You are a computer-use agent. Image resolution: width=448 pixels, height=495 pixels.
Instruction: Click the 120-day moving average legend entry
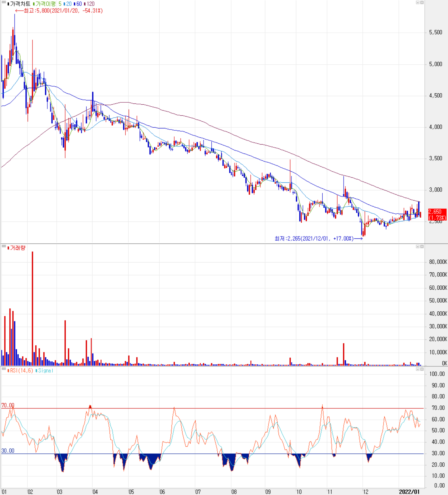point(89,4)
